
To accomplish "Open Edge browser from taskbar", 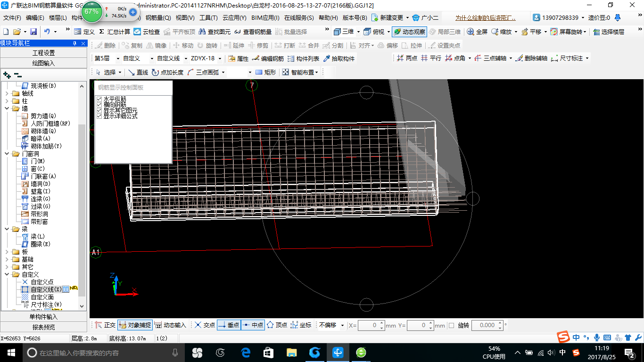I will point(246,353).
